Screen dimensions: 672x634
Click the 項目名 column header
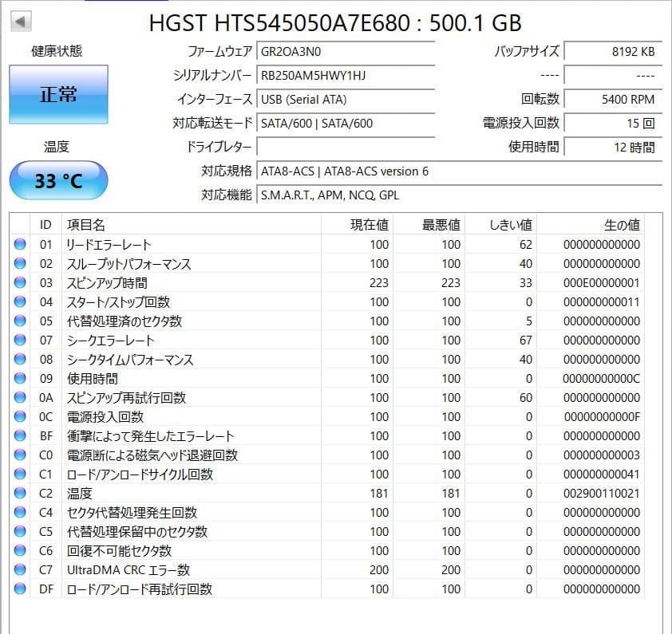[x=192, y=224]
